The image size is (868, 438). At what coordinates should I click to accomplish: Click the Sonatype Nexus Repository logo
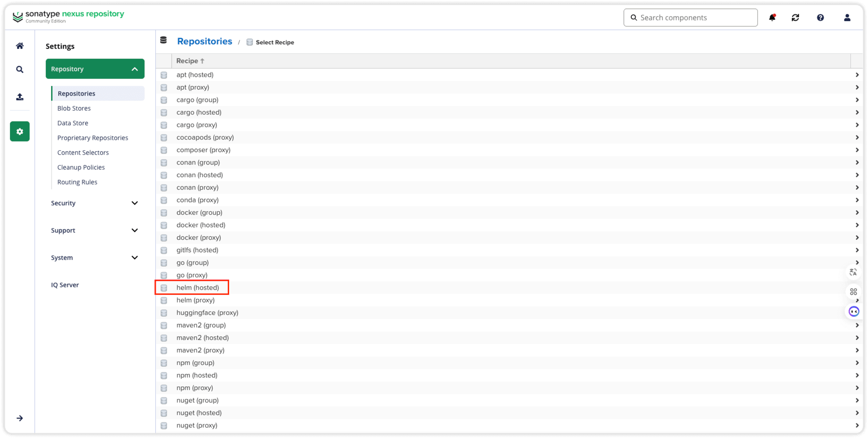point(68,17)
